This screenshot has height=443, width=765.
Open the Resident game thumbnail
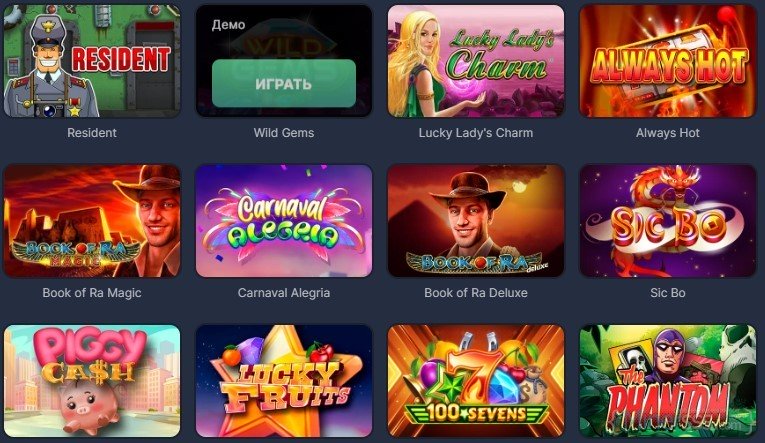tap(92, 61)
